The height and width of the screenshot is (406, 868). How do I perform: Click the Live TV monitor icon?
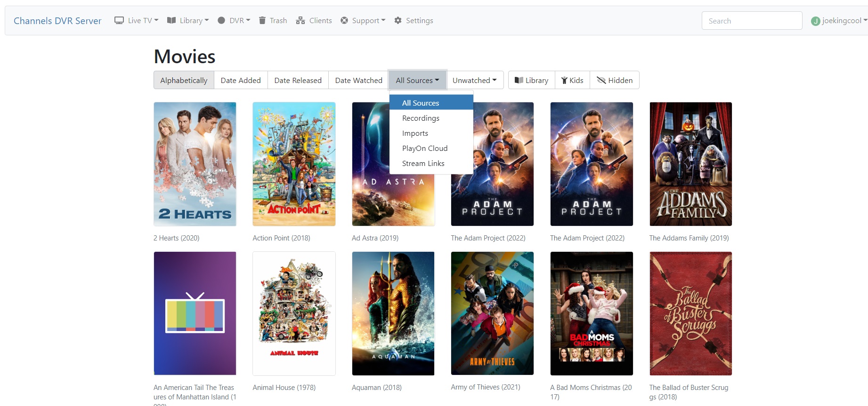(119, 20)
